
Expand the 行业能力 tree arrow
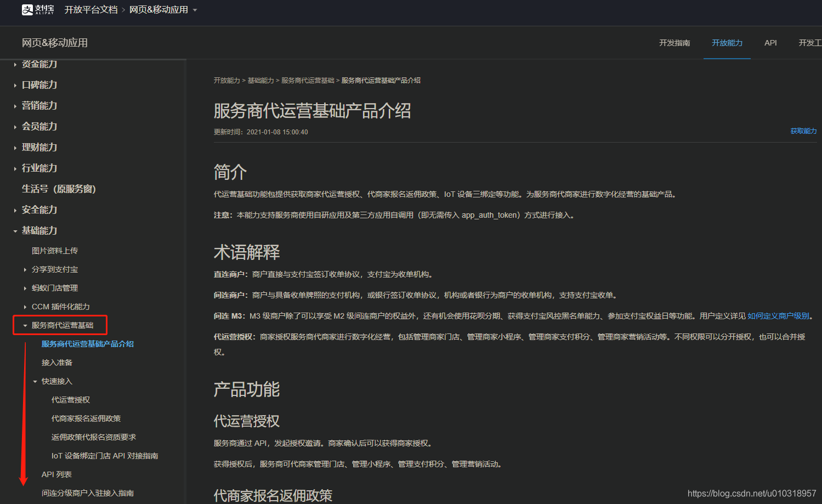15,168
